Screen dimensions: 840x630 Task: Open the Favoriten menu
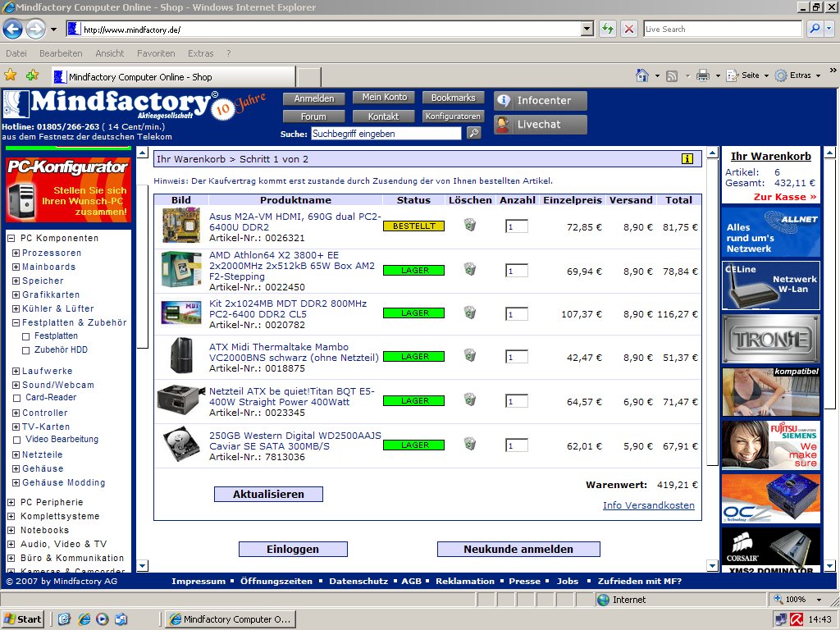point(156,53)
